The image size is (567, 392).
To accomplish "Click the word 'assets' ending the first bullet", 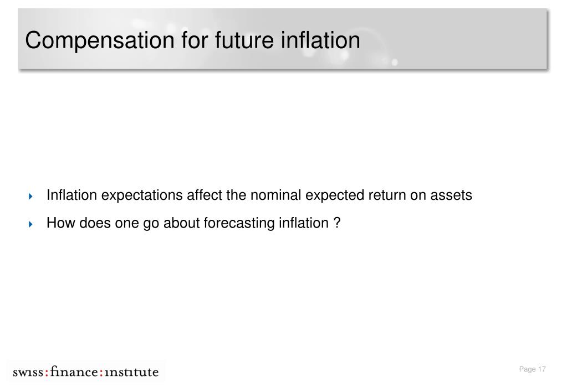I will coord(451,195).
